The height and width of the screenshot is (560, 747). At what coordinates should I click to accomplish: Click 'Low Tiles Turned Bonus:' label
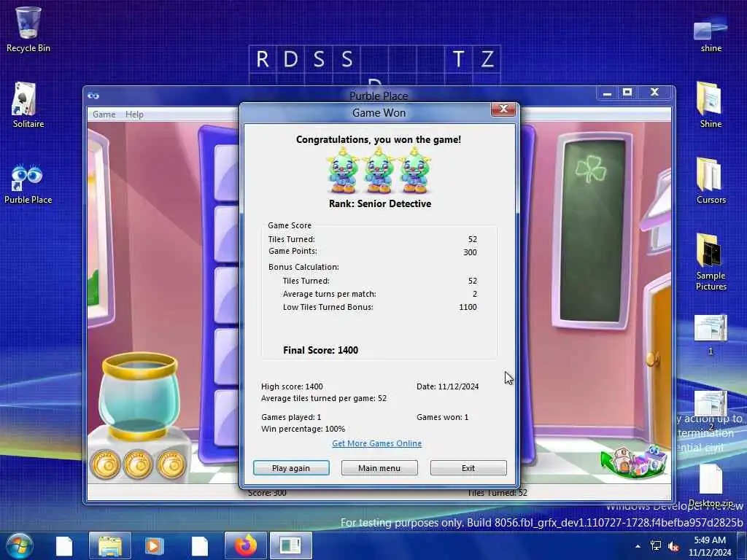(x=328, y=307)
